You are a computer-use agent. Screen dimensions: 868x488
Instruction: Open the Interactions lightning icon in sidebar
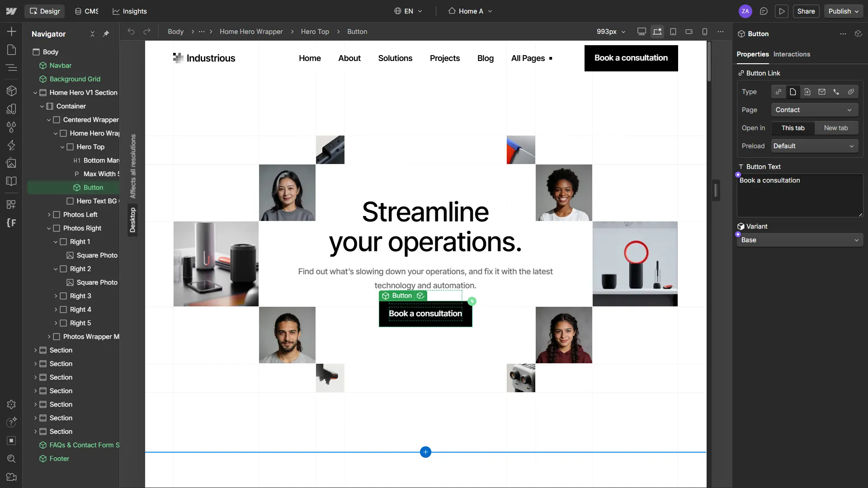[12, 145]
